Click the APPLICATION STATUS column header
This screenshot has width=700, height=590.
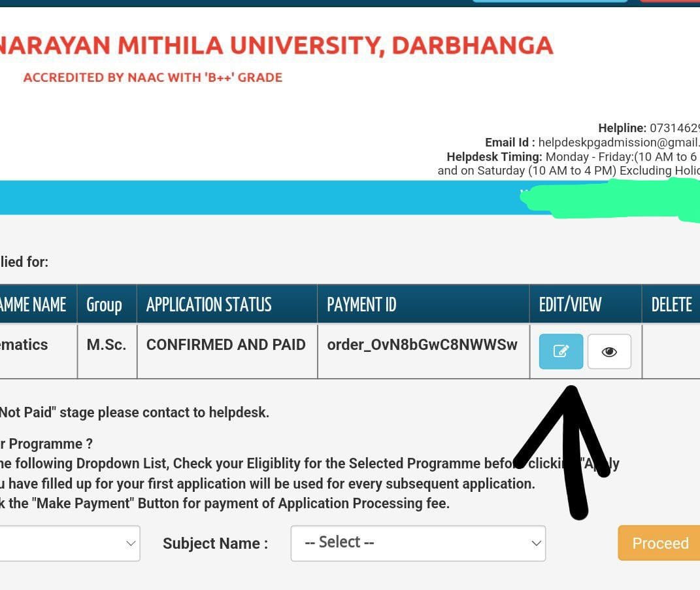click(208, 305)
